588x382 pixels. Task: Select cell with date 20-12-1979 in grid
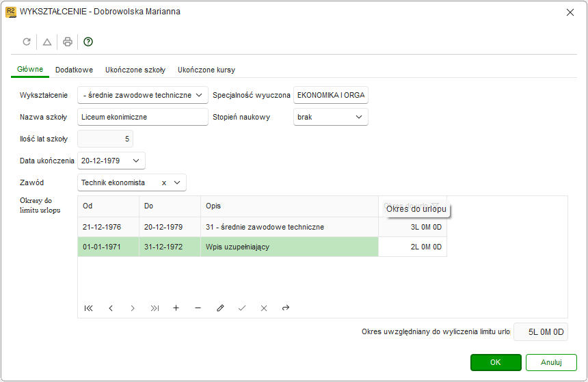(170, 227)
